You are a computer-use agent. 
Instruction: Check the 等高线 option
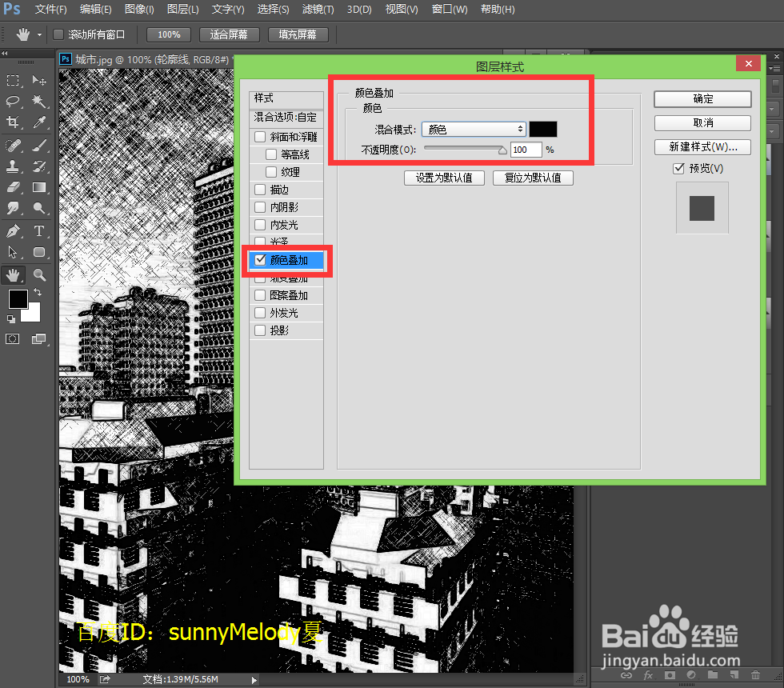coord(271,154)
